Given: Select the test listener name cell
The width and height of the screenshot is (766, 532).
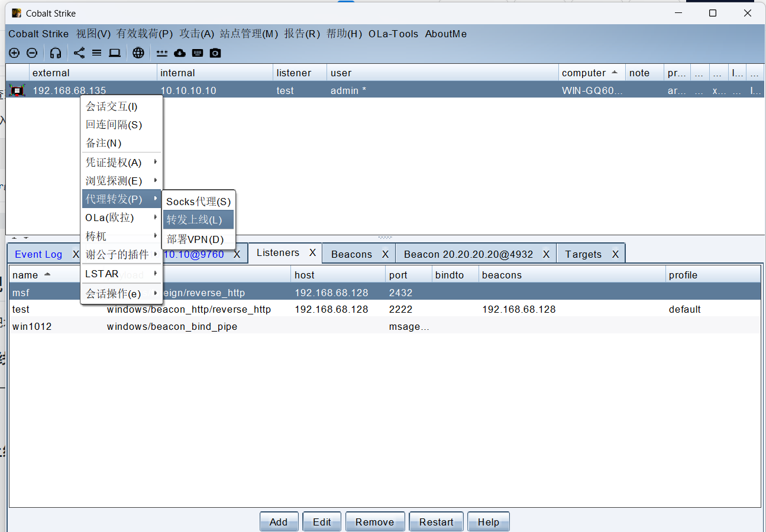Looking at the screenshot, I should pos(21,309).
